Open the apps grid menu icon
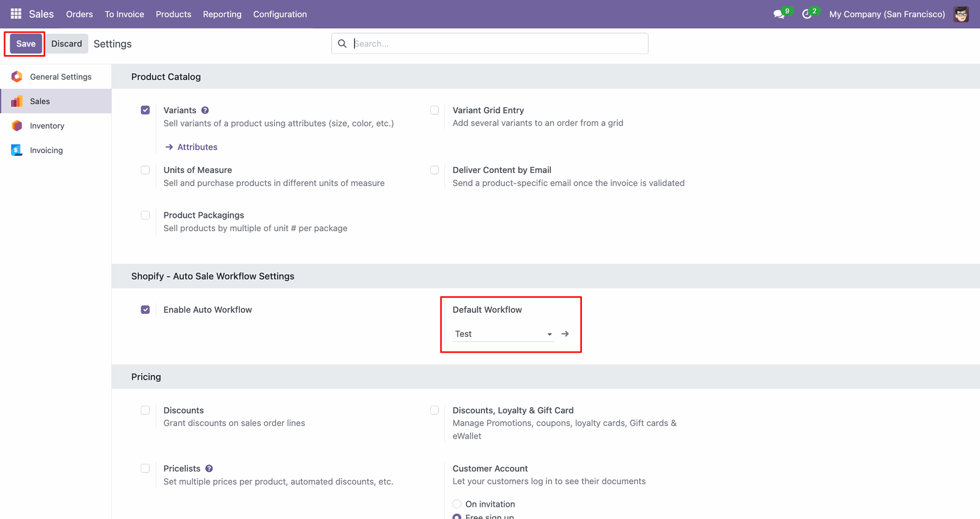 click(x=16, y=14)
